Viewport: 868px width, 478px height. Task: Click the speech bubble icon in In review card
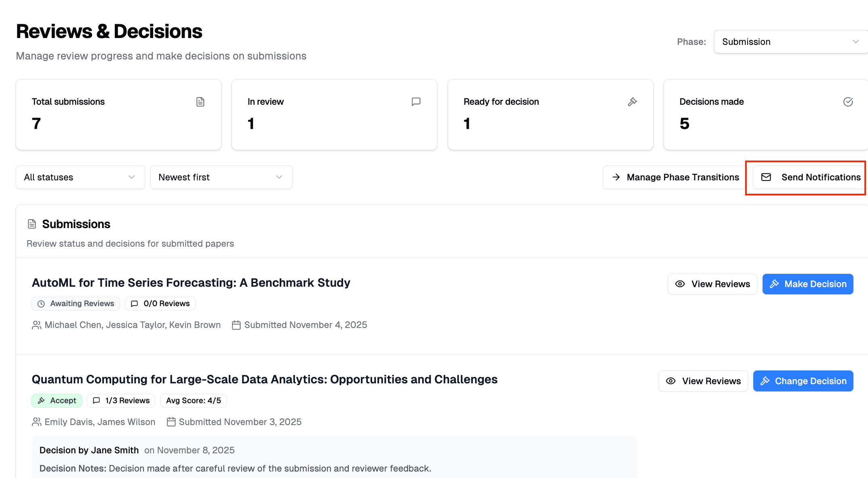click(416, 102)
